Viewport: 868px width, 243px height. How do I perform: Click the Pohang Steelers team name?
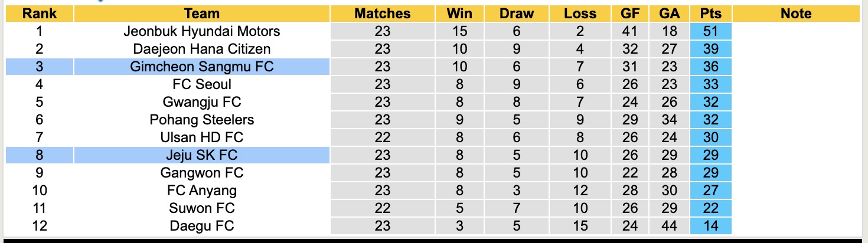point(201,120)
